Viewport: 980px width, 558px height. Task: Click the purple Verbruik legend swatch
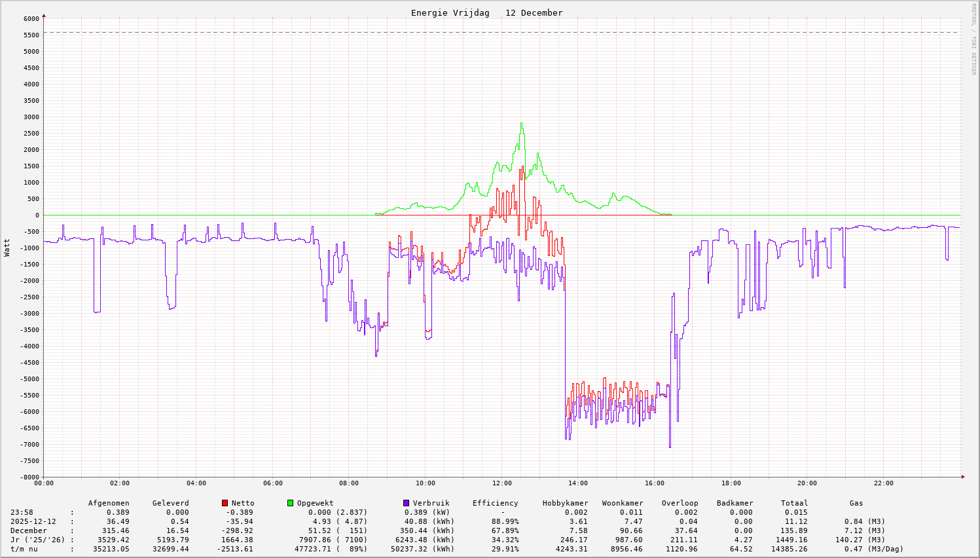click(x=406, y=503)
